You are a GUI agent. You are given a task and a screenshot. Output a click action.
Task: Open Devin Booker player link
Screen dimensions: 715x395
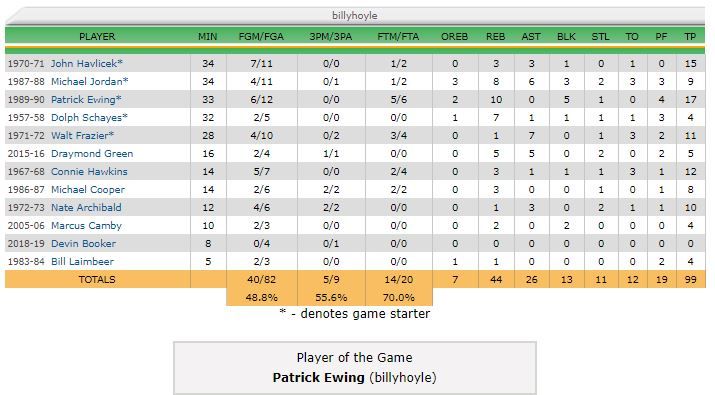[83, 244]
